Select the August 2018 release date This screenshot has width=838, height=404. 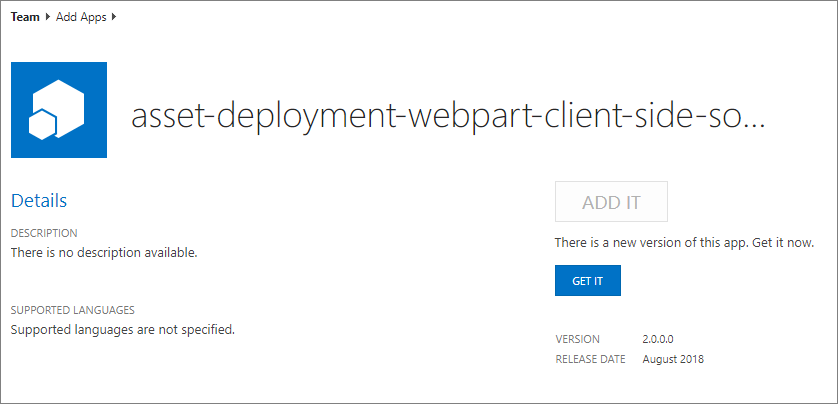tap(673, 359)
